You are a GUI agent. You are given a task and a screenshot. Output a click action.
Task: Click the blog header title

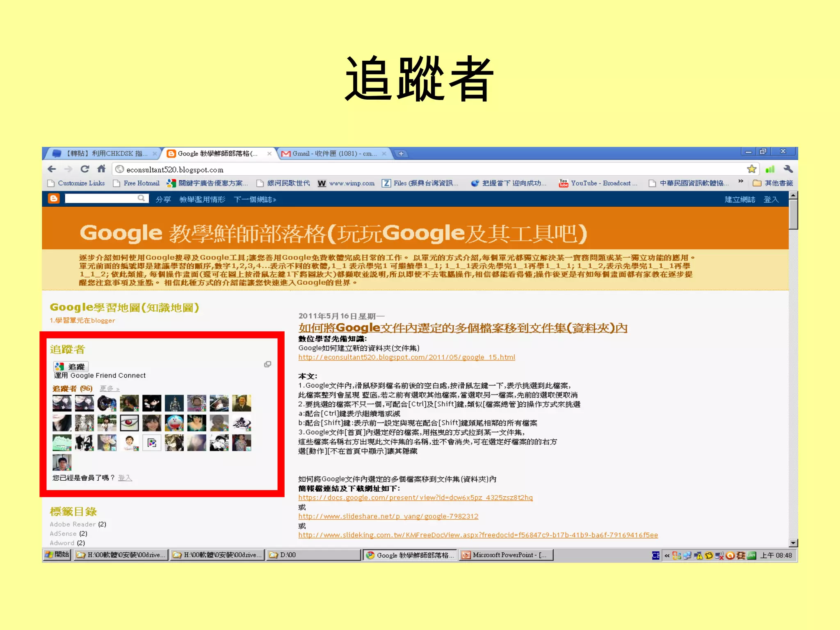333,233
